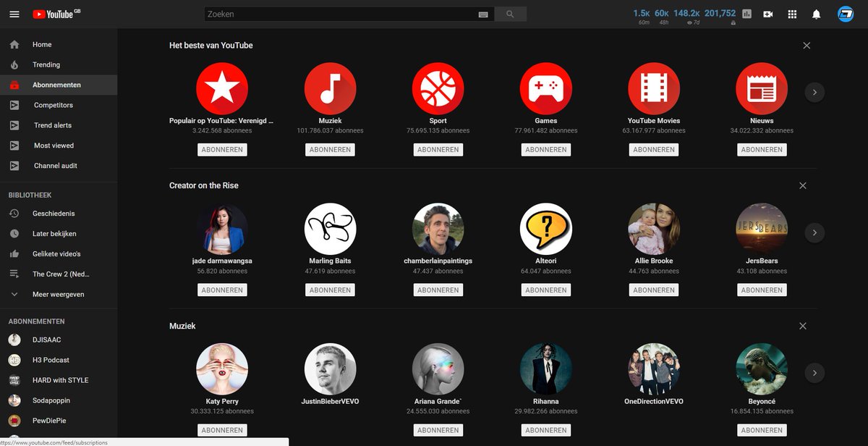Screen dimensions: 868x446
Task: Show next channels in Het beste van YouTube
Action: pos(814,92)
